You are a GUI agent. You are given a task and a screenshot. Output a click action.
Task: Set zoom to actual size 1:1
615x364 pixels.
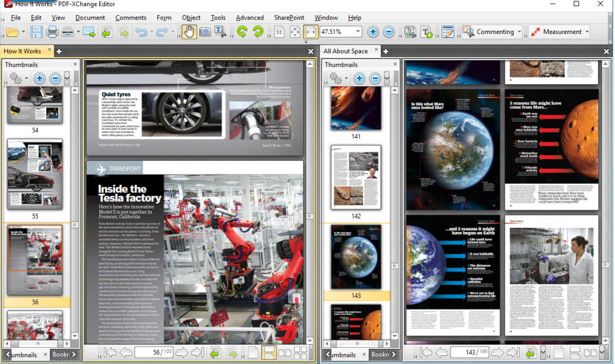pos(279,32)
